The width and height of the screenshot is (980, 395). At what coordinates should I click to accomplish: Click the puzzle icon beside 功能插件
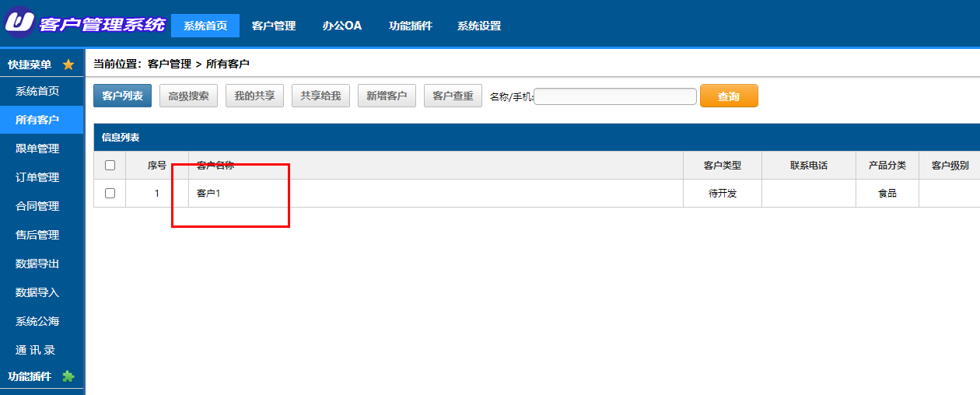click(x=68, y=376)
